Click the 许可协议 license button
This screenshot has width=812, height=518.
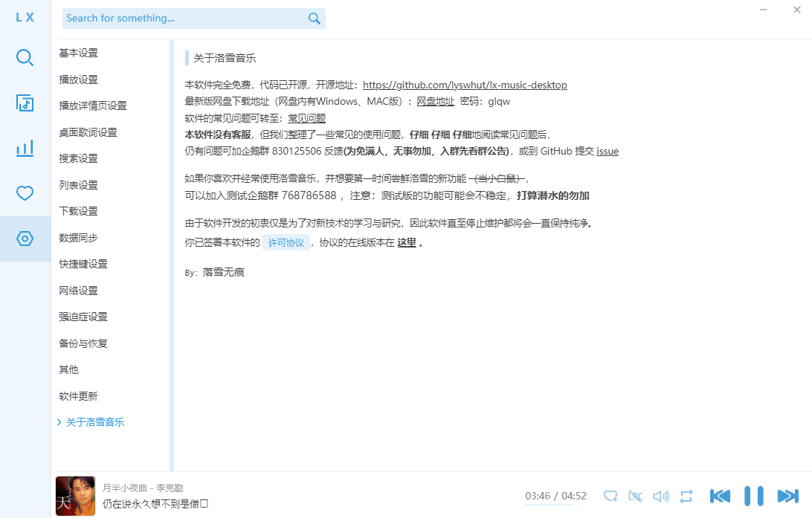coord(286,242)
